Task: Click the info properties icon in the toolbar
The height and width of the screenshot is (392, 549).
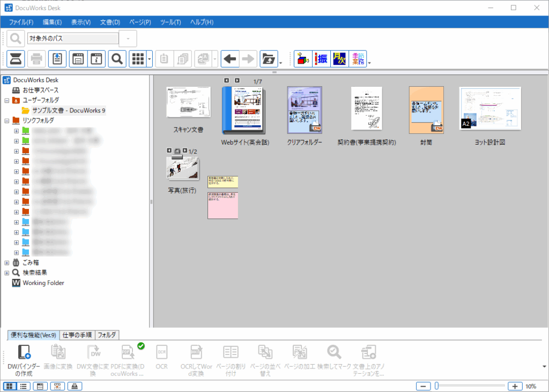Action: click(x=97, y=59)
